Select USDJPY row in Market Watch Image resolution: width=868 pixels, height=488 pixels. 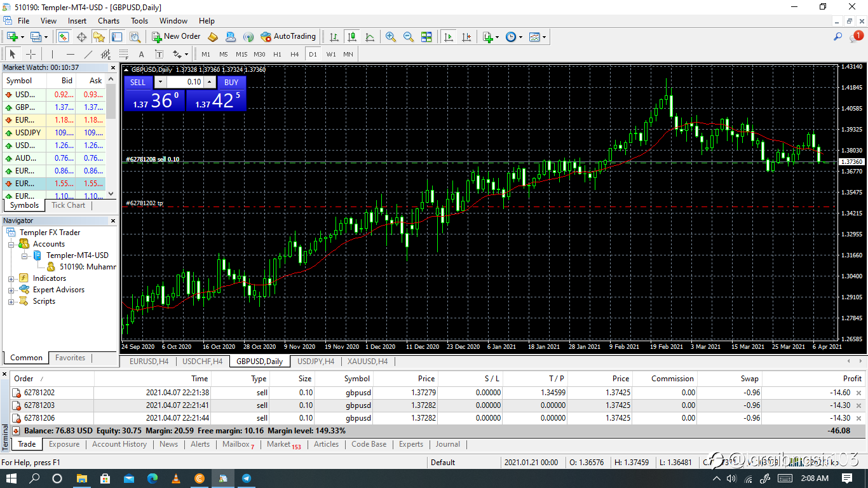(55, 133)
